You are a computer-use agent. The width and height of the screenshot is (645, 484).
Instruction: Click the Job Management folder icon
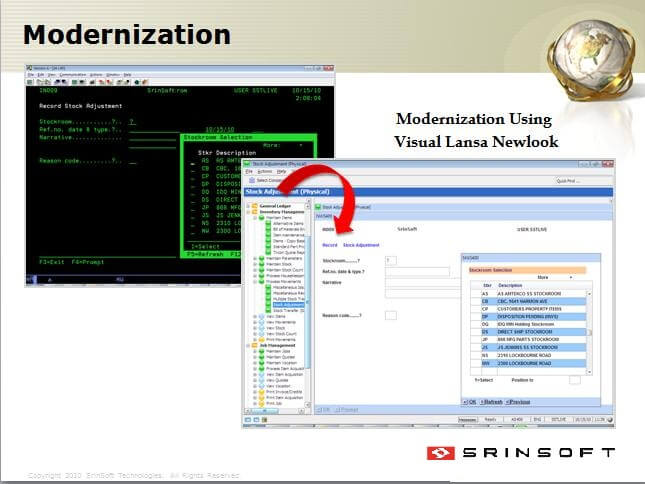(x=255, y=345)
